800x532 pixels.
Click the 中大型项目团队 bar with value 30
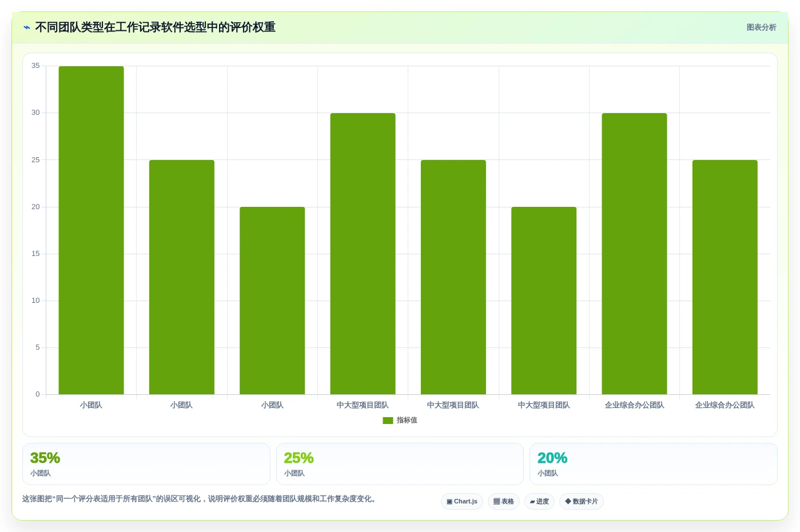363,254
